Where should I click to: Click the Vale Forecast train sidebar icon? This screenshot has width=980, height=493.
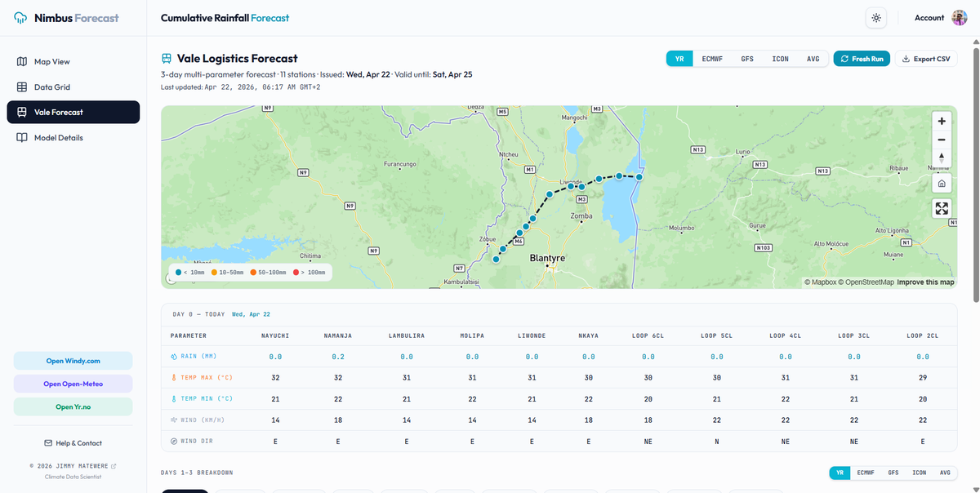click(x=22, y=113)
